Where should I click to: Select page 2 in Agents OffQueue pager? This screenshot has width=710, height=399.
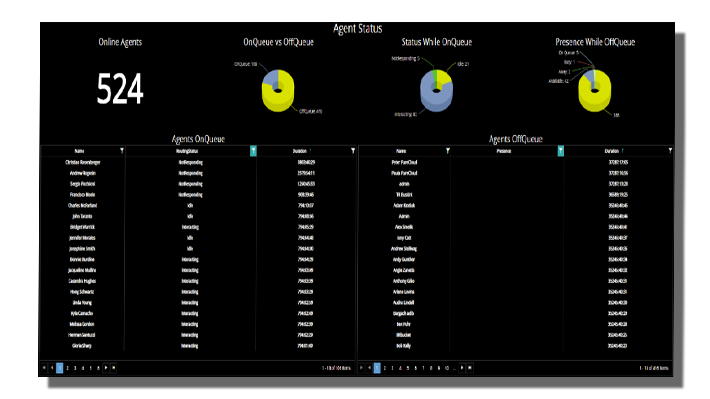pyautogui.click(x=385, y=368)
